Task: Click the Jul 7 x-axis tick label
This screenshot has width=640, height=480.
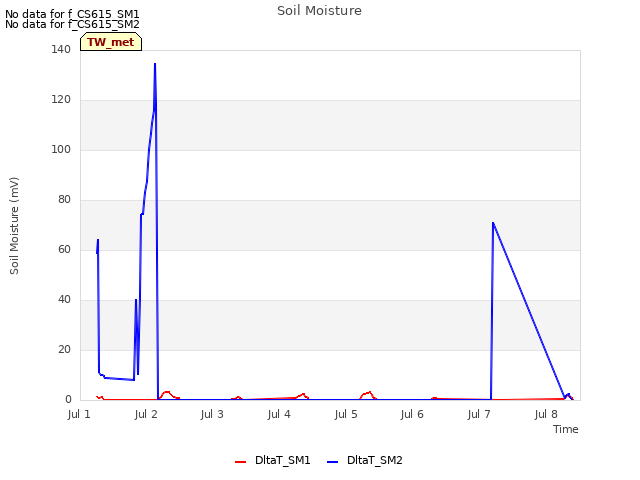Action: tap(479, 414)
